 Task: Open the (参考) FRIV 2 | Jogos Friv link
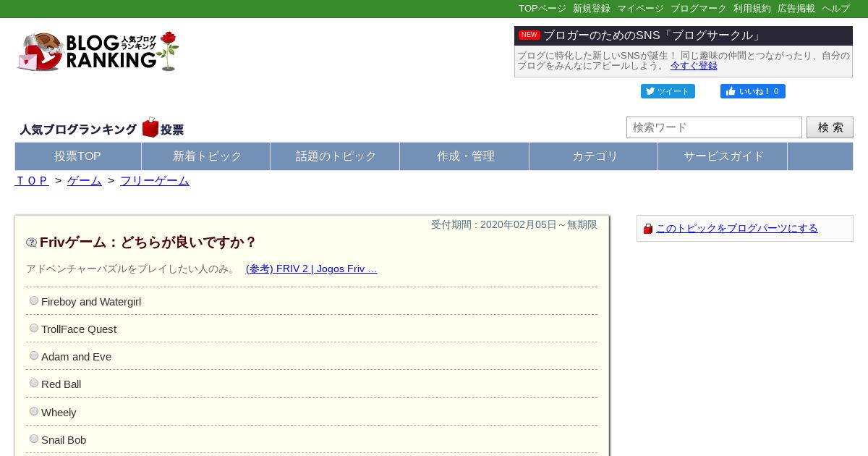coord(312,269)
